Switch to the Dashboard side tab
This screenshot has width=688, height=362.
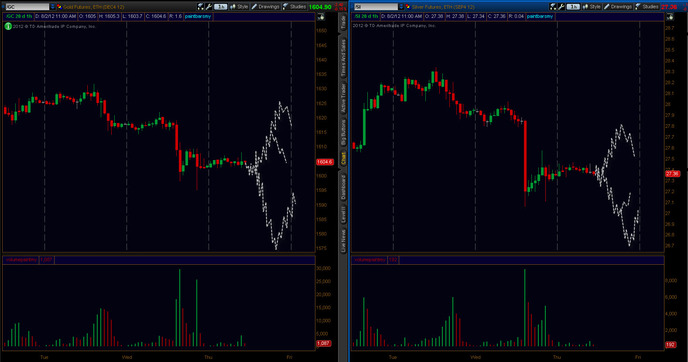tap(343, 187)
